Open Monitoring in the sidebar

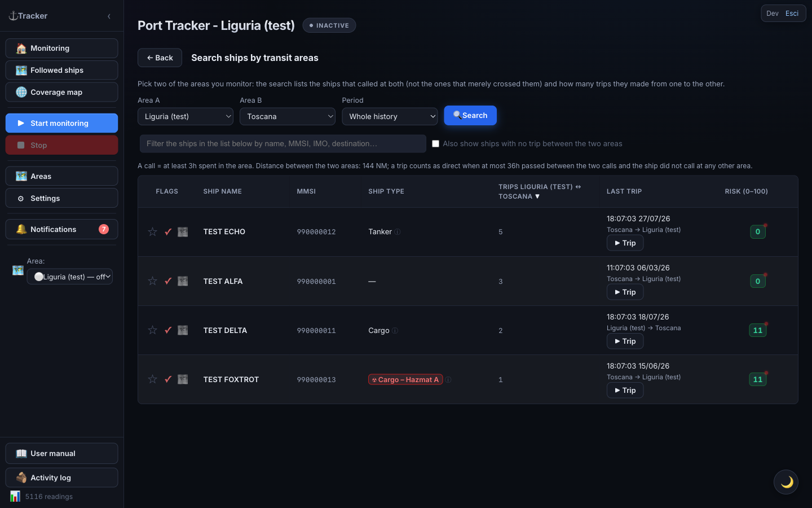(x=61, y=49)
